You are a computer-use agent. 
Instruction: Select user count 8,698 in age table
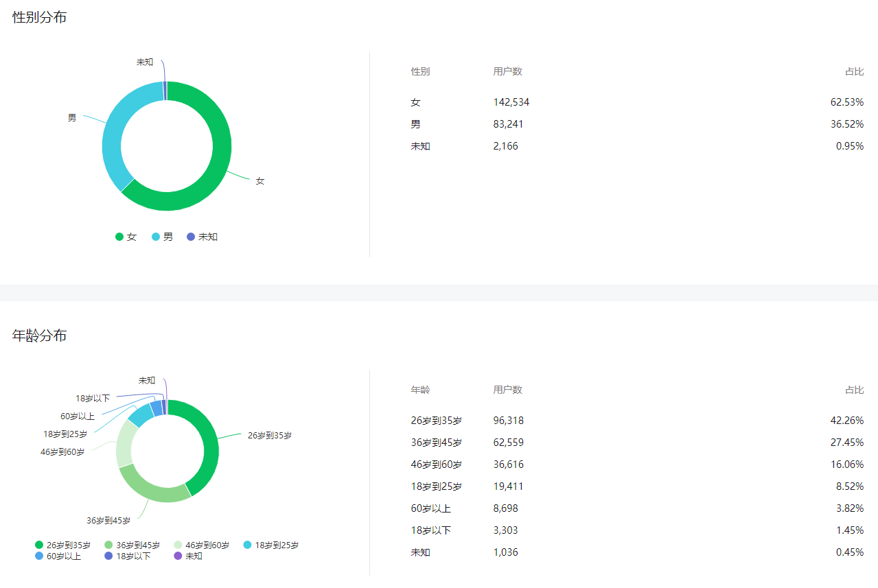(506, 508)
